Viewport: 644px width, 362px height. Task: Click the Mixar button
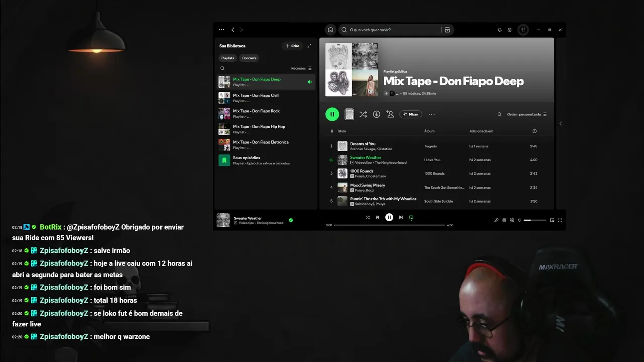411,114
